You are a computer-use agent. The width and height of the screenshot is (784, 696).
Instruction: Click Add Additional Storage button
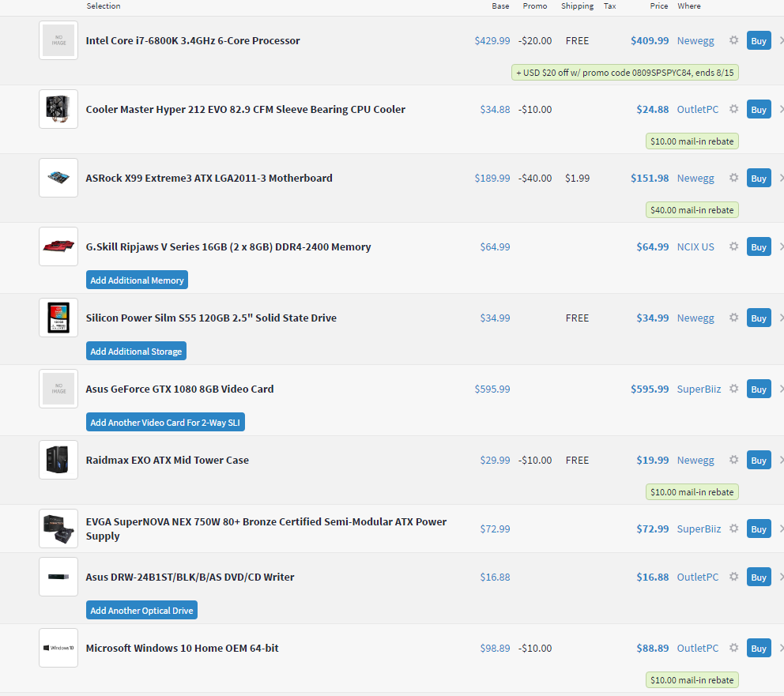click(x=136, y=352)
